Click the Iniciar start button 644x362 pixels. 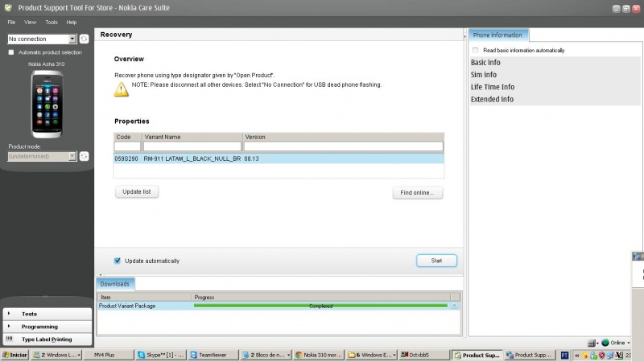(14, 355)
